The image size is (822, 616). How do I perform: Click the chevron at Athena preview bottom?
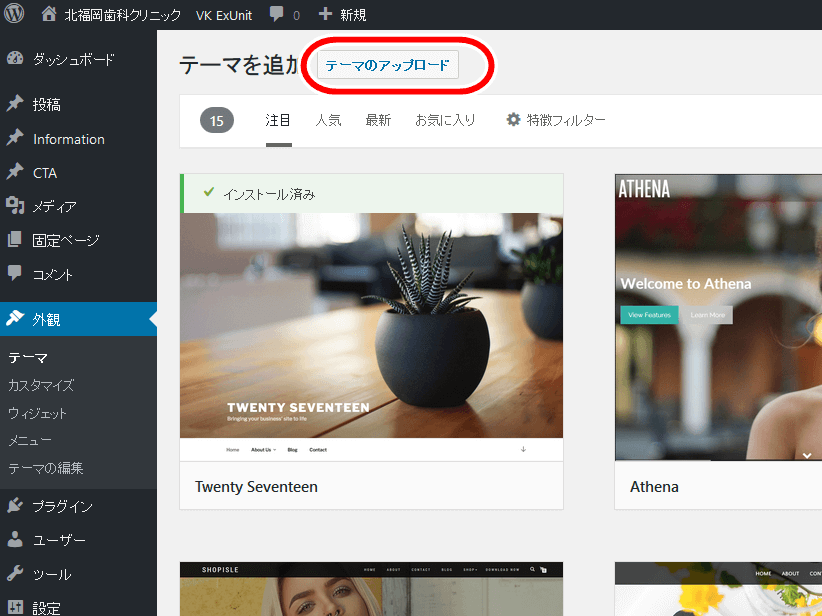pyautogui.click(x=807, y=455)
